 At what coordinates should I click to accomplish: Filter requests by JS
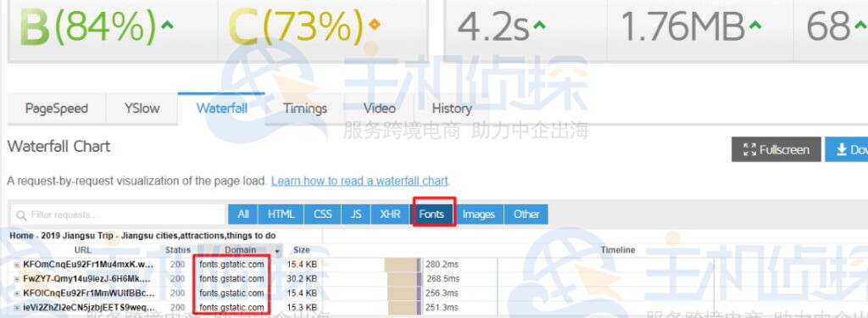(355, 214)
